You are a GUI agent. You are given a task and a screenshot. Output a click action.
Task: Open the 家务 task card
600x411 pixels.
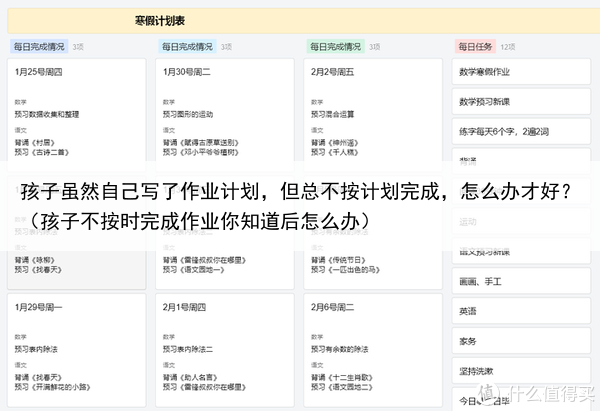(x=519, y=340)
